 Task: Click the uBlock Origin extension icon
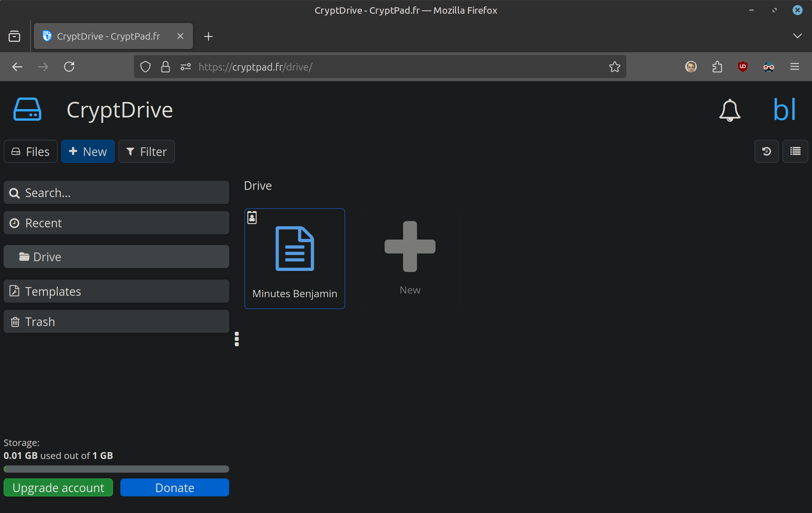(743, 67)
